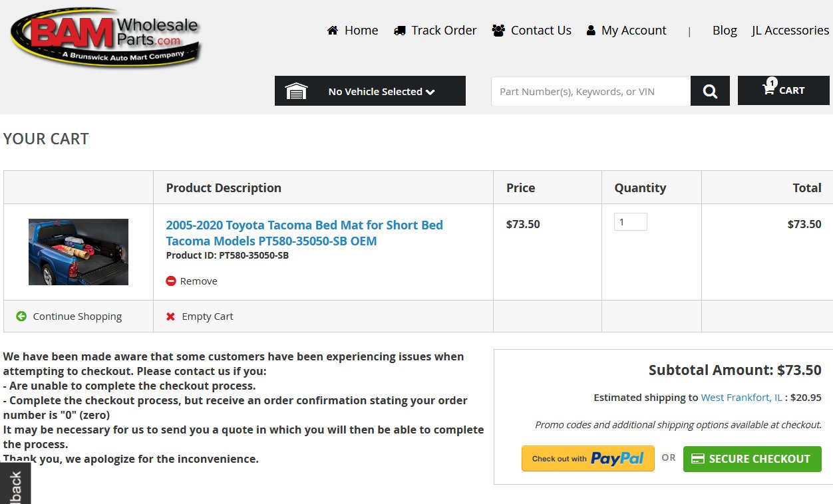
Task: Click the West Frankfort, IL shipping link
Action: (x=742, y=398)
